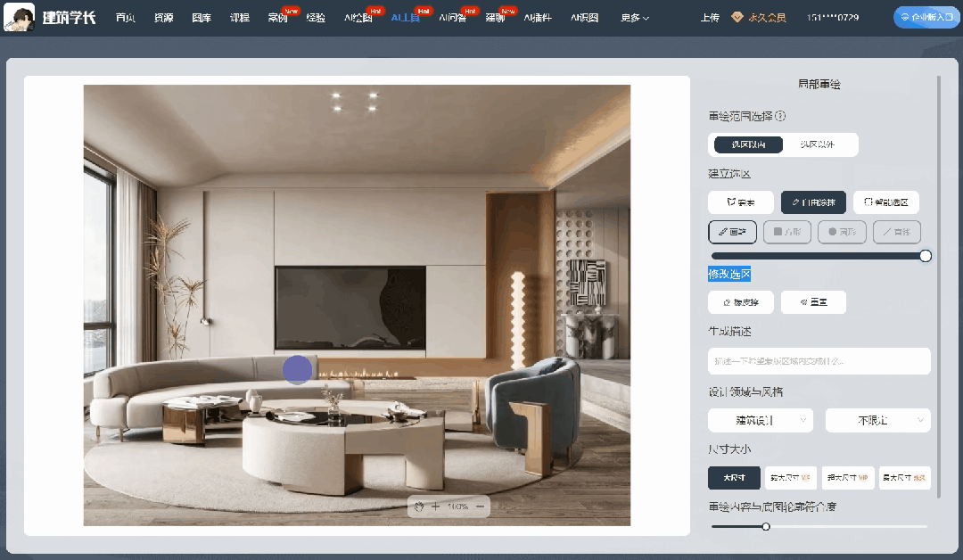
Task: Select the AI工具 navigation tab
Action: (406, 18)
